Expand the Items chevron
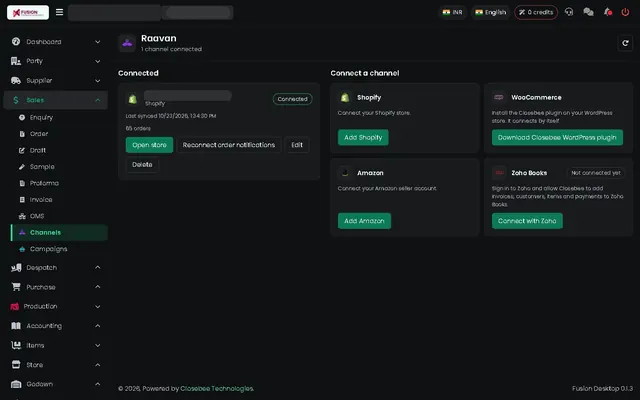Viewport: 640px width, 400px height. click(98, 345)
